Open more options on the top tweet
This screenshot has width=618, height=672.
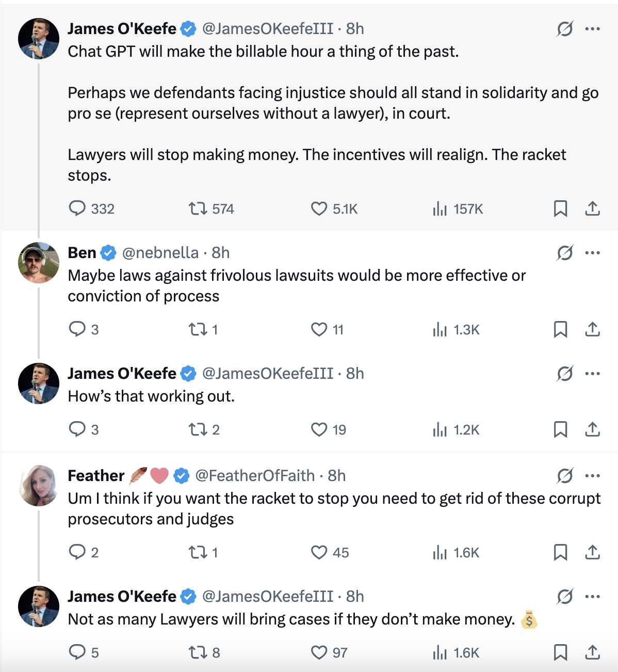pyautogui.click(x=593, y=29)
